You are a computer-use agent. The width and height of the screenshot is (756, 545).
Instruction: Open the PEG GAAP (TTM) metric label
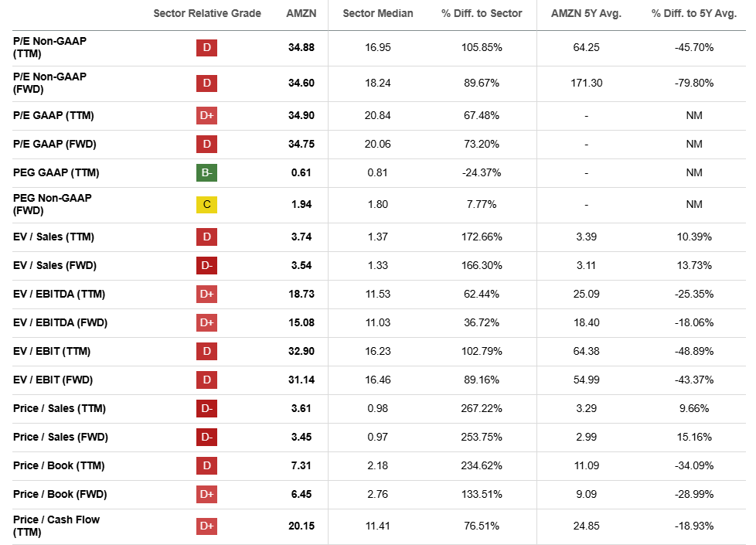point(56,172)
